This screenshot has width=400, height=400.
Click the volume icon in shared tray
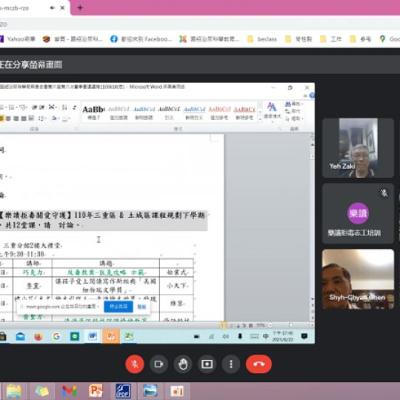pos(226,336)
